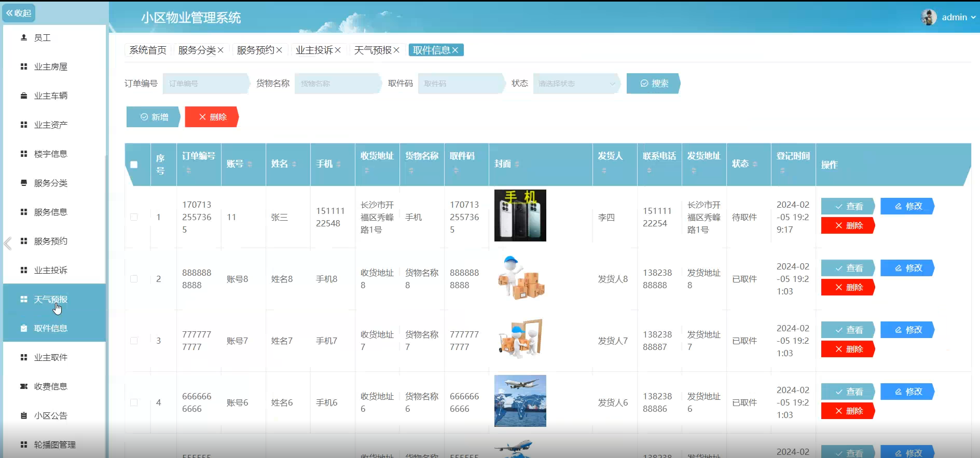Image resolution: width=980 pixels, height=458 pixels.
Task: Click the 业主资产 grid icon
Action: pyautogui.click(x=23, y=125)
